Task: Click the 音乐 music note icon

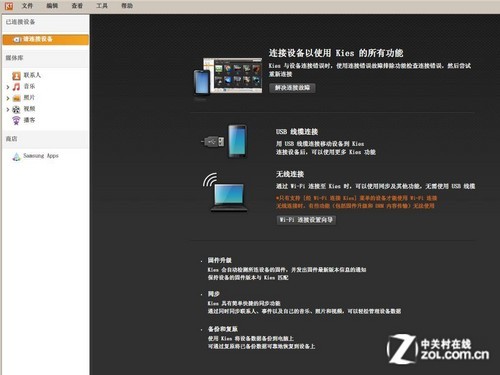Action: click(x=16, y=87)
